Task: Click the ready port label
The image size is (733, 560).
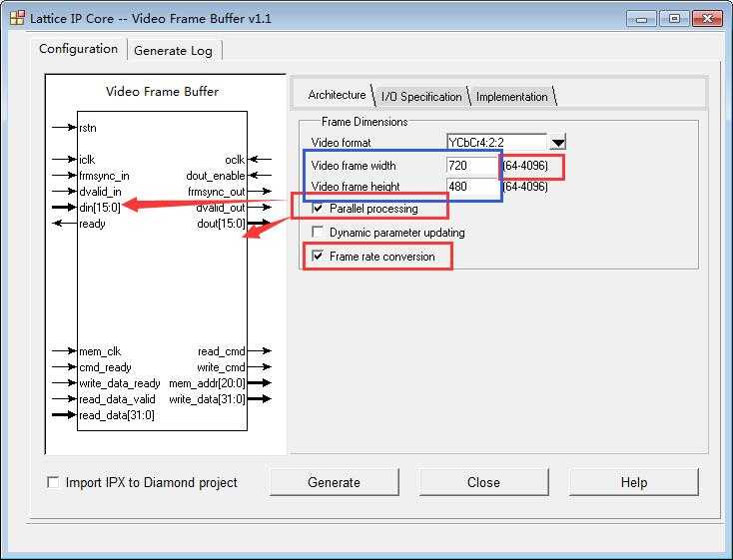Action: [92, 224]
